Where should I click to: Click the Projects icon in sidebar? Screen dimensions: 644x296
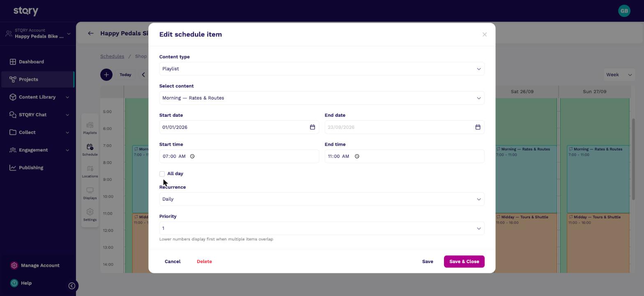coord(13,79)
